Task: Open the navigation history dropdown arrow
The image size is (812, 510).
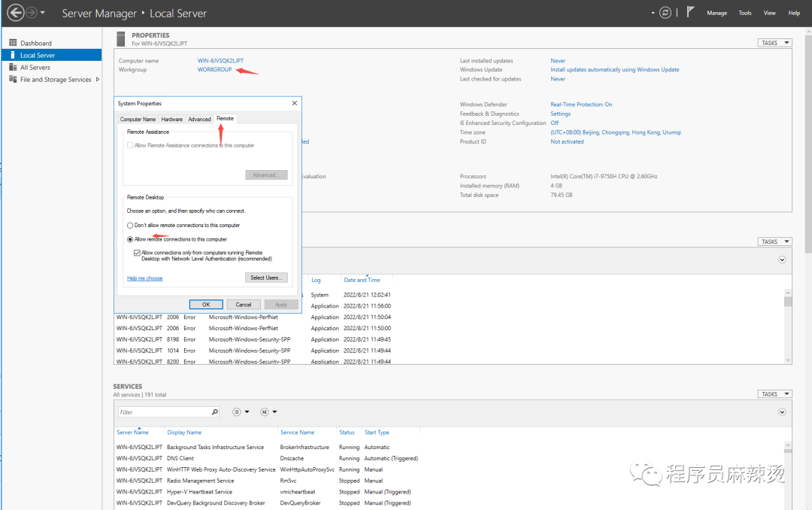Action: pyautogui.click(x=42, y=13)
